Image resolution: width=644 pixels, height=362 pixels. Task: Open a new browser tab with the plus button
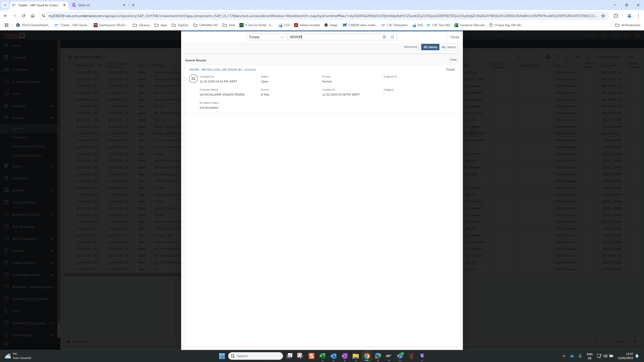coord(133,5)
